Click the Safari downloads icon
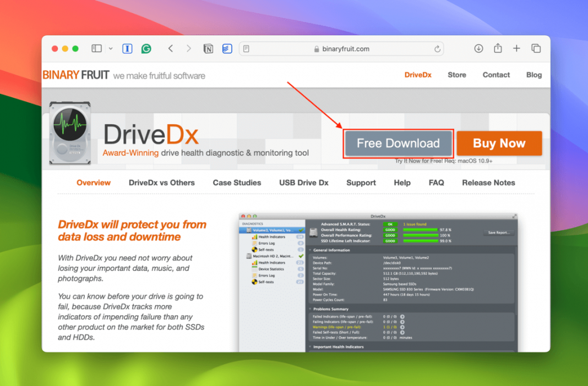 (x=478, y=48)
